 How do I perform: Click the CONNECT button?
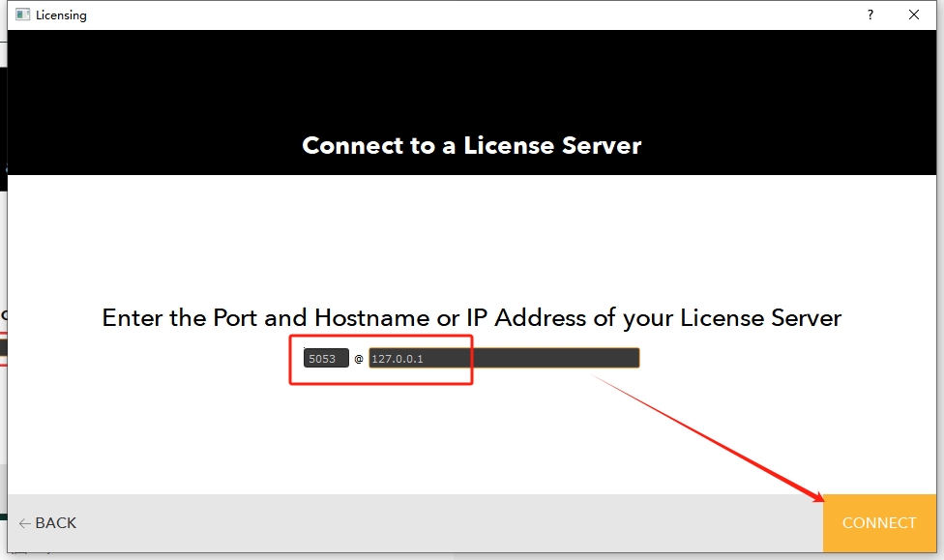point(879,522)
